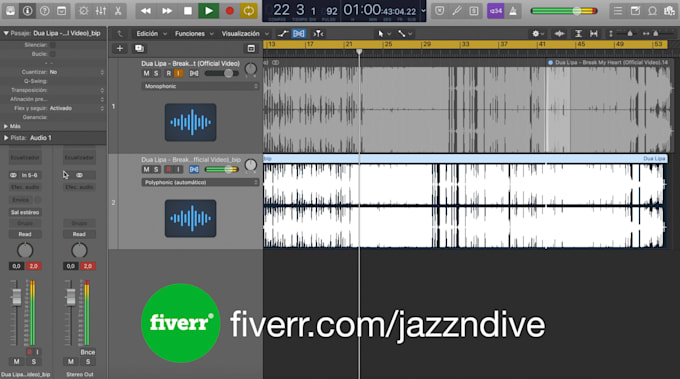680x379 pixels.
Task: Toggle the purple Count-in 1234 button
Action: (x=496, y=11)
